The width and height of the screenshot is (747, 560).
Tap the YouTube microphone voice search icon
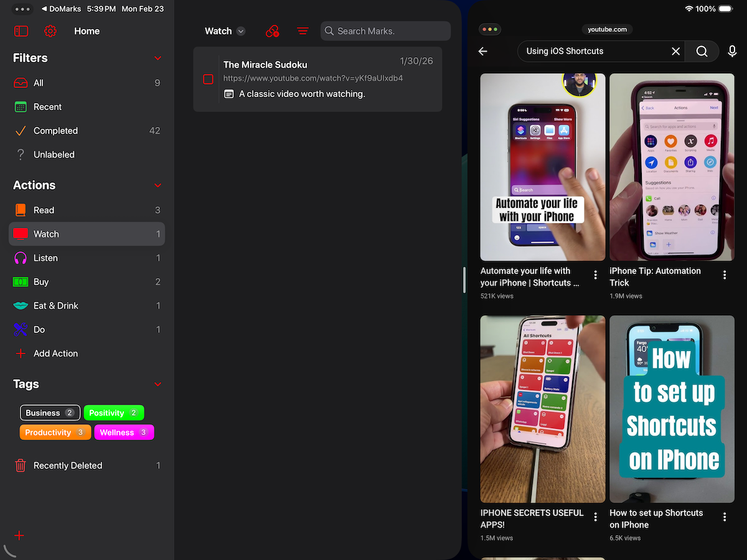tap(732, 52)
